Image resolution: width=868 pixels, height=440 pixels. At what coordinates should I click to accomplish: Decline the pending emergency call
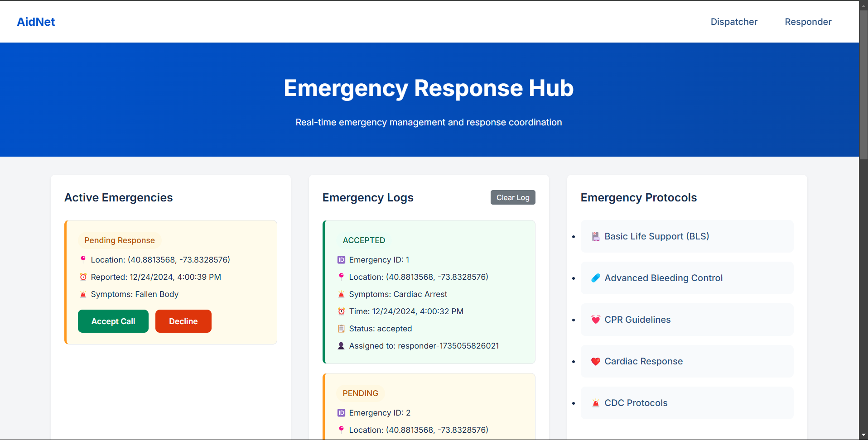tap(183, 321)
